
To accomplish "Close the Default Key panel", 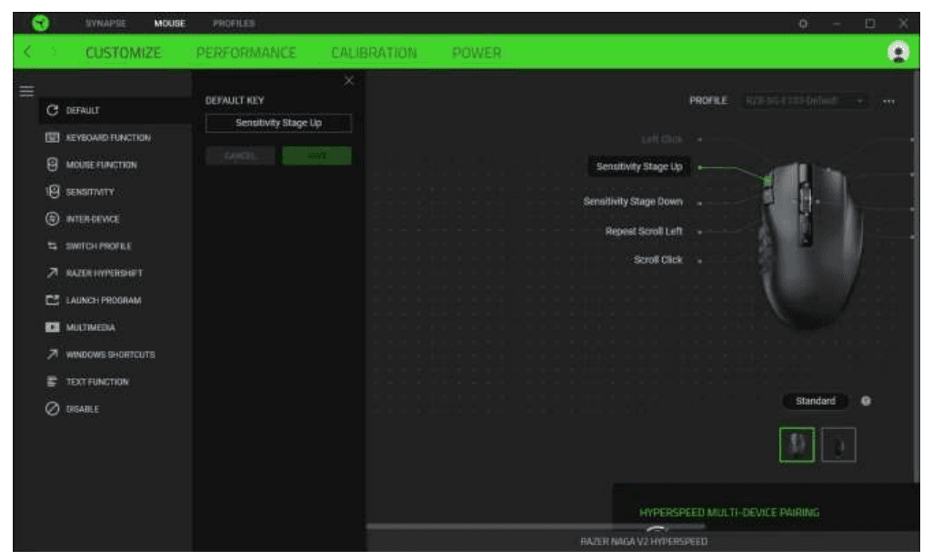I will click(x=346, y=83).
